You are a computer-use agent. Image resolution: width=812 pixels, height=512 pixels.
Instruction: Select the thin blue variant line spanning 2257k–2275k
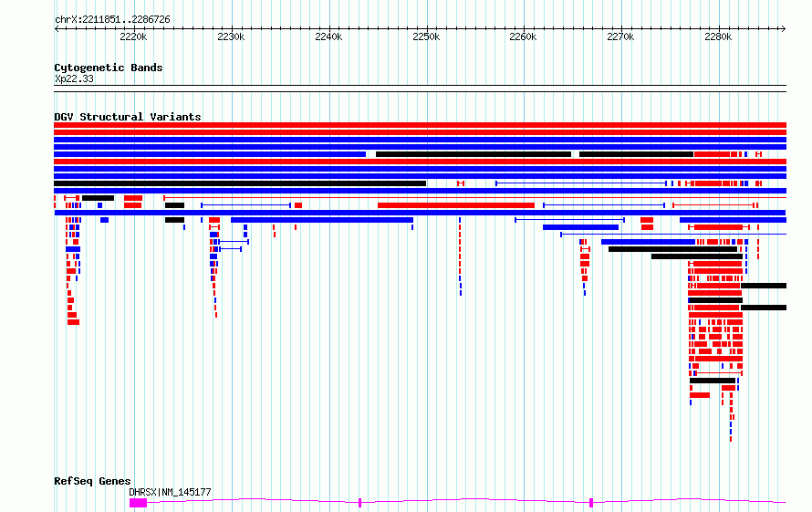click(x=581, y=183)
